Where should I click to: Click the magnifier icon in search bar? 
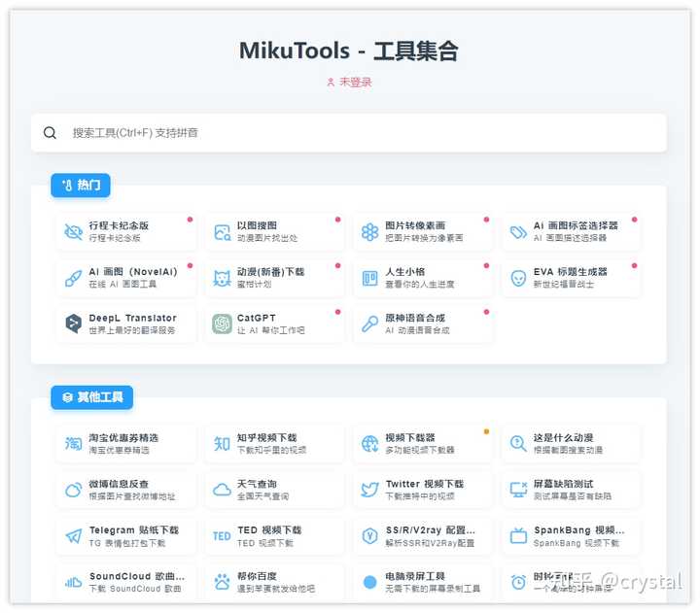[x=50, y=132]
